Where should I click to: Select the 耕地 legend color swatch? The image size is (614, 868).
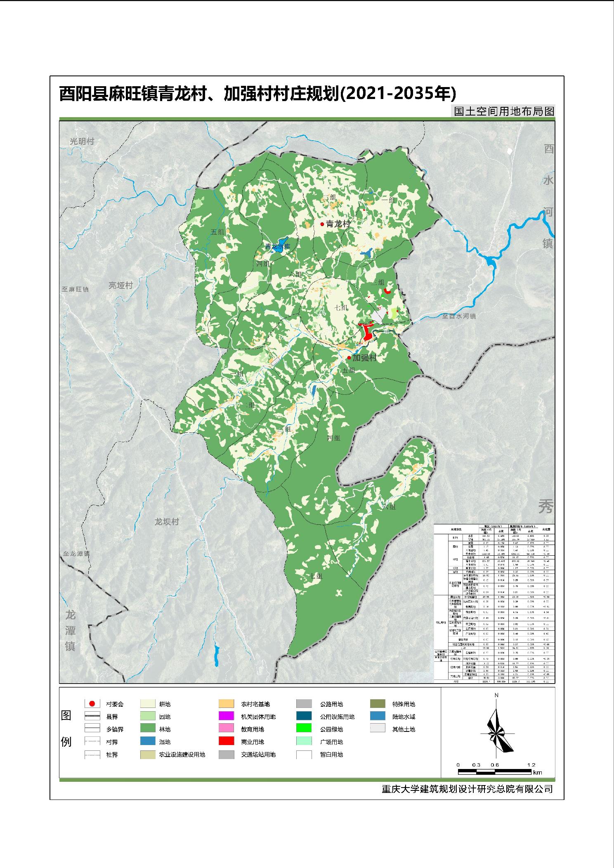coord(148,704)
